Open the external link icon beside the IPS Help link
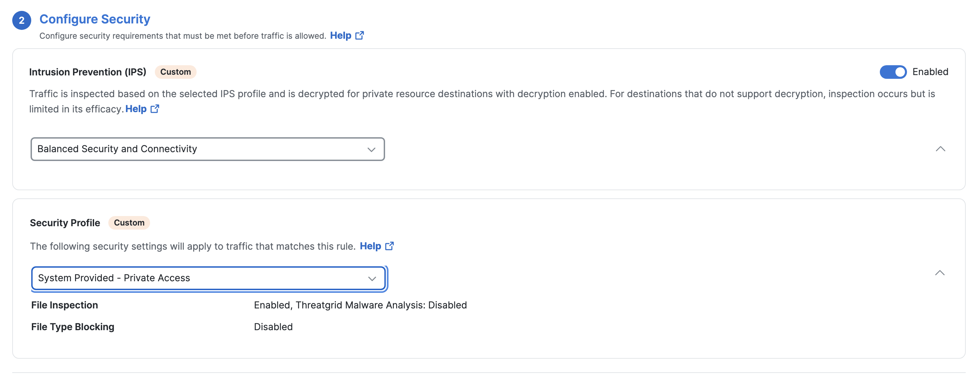Image resolution: width=980 pixels, height=375 pixels. 155,109
